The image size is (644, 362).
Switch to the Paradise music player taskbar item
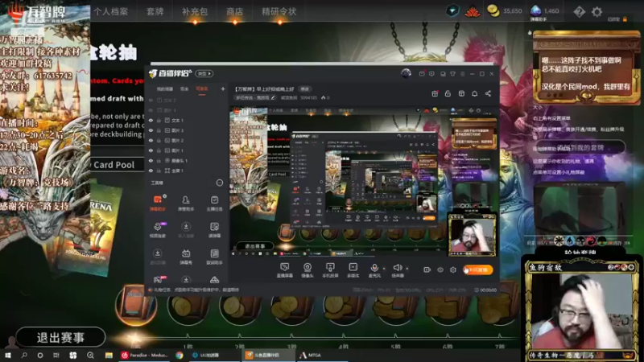tap(144, 355)
